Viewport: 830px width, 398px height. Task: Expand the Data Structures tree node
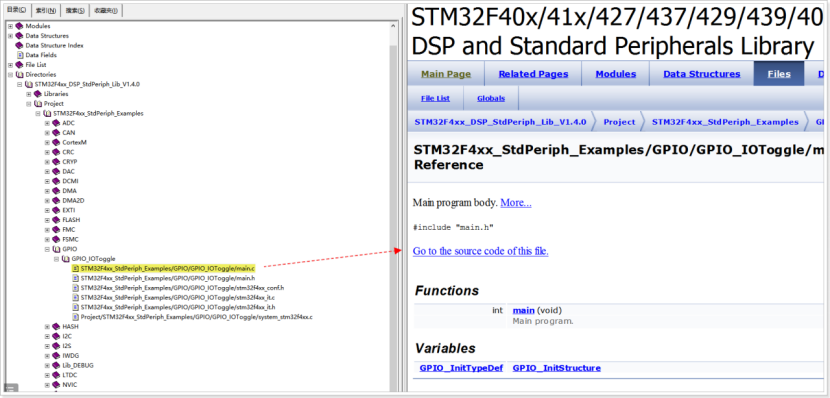pos(10,35)
